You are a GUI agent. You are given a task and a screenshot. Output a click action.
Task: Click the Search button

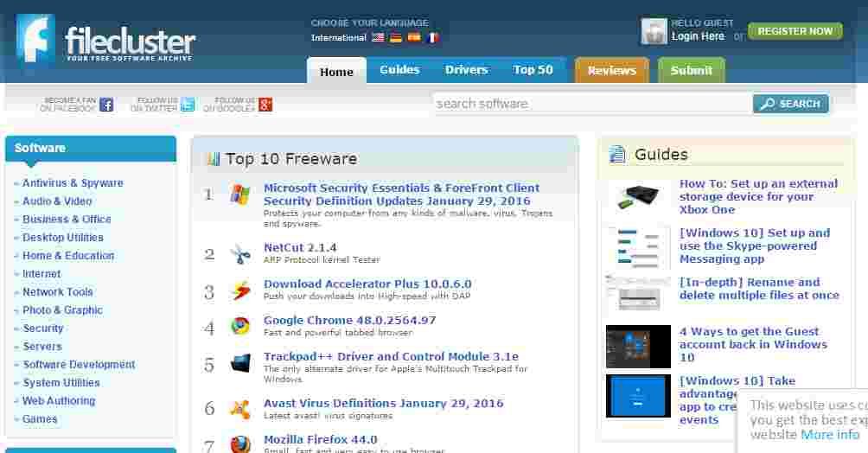click(791, 104)
